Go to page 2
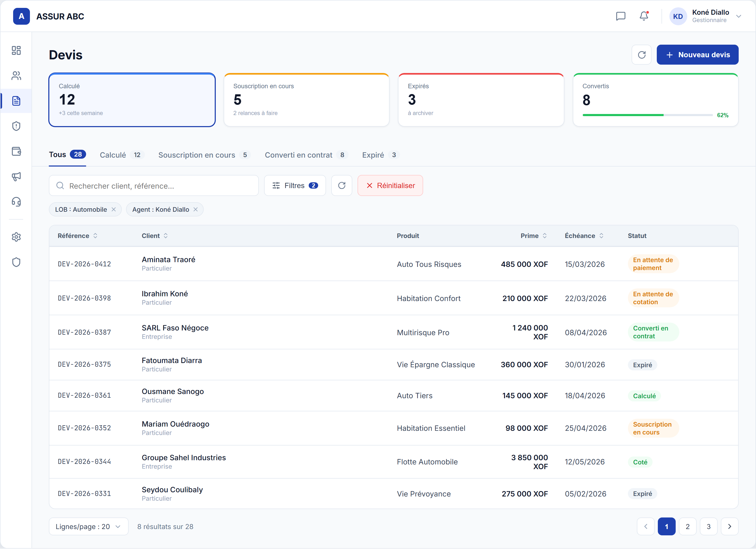 [688, 526]
